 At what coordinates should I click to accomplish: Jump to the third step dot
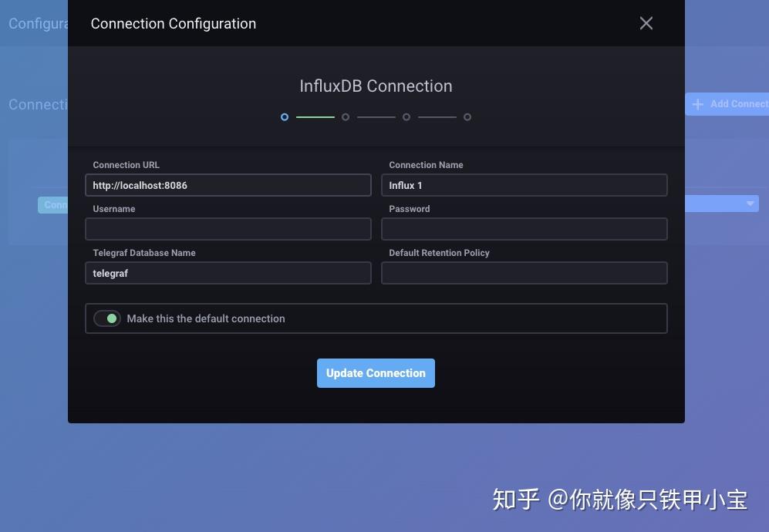406,116
